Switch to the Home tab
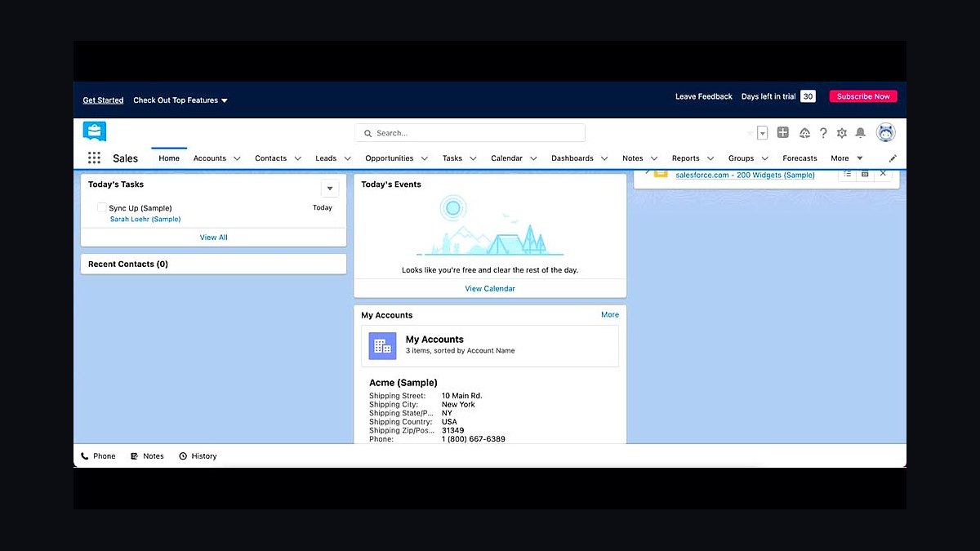Screen dimensions: 980x551 point(169,158)
